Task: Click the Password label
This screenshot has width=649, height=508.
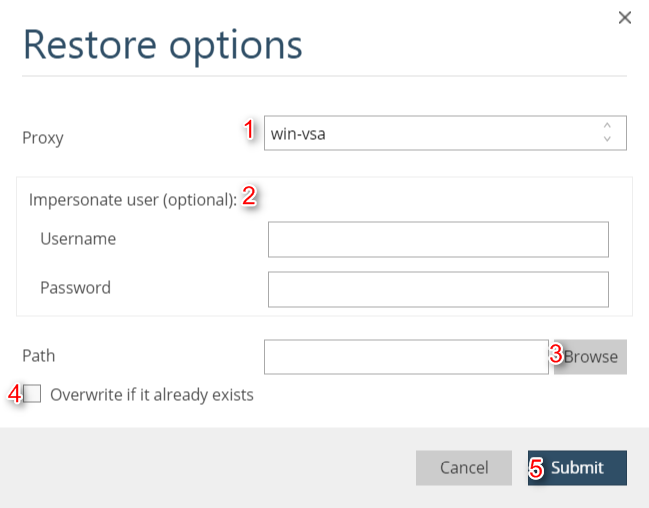Action: click(75, 287)
